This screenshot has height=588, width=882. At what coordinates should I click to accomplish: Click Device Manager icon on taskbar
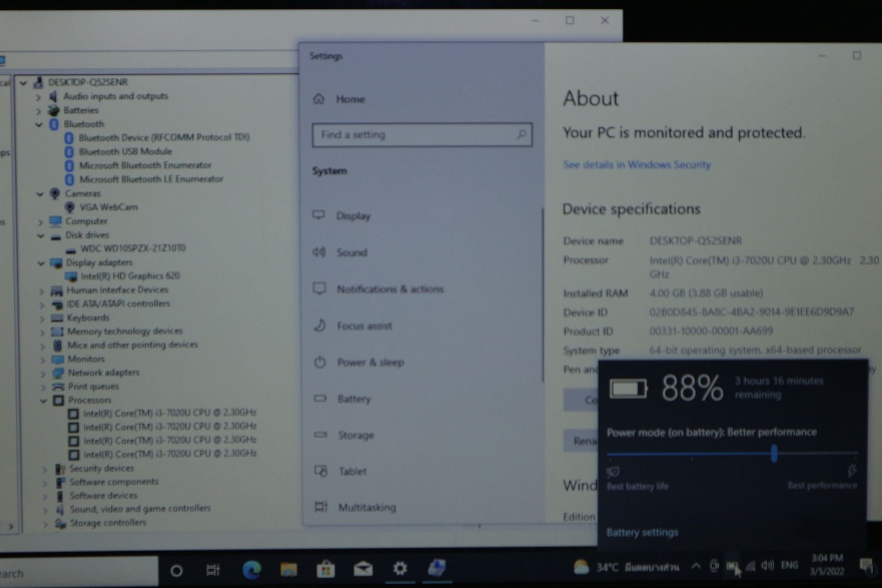pos(437,568)
